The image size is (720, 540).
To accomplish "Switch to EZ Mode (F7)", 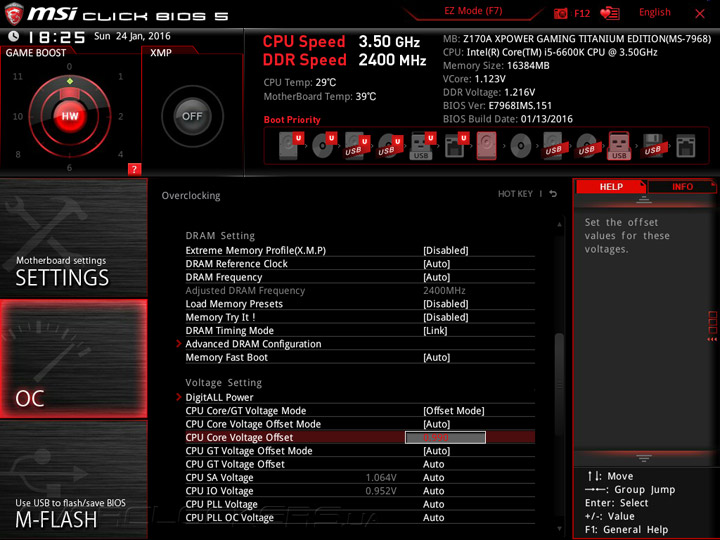I will 473,11.
